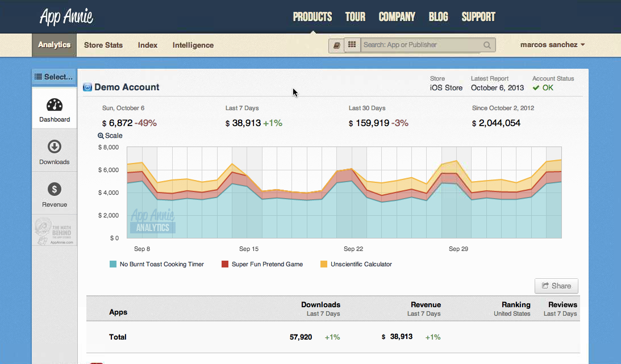Open the Products menu

312,16
